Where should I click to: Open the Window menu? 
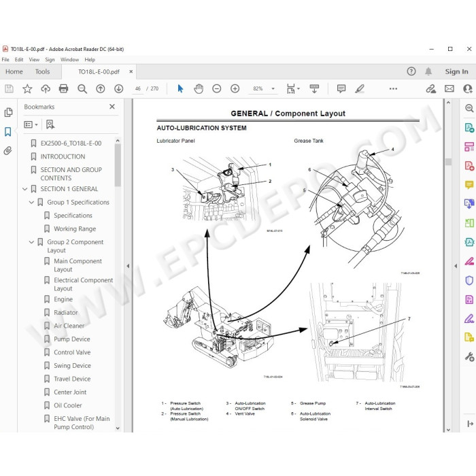69,60
